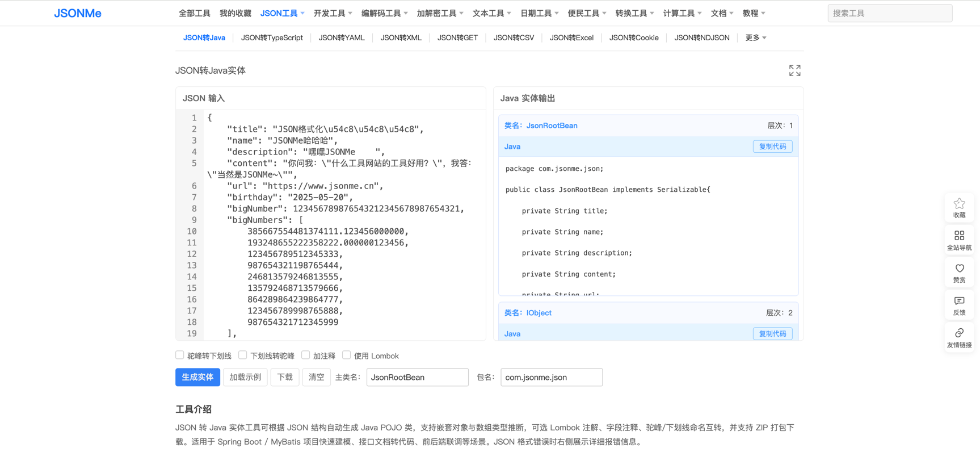The image size is (980, 456).
Task: Expand the 文档 dropdown menu
Action: (722, 13)
